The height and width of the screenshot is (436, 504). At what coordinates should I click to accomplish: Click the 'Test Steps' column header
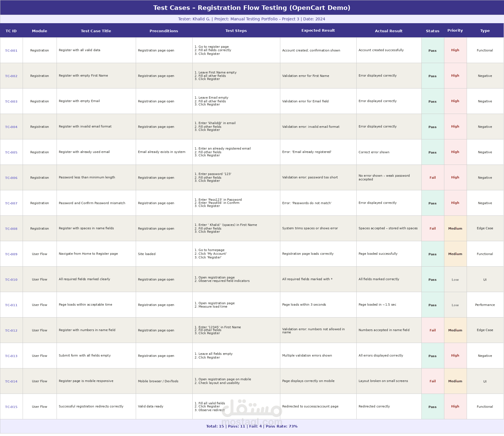236,31
